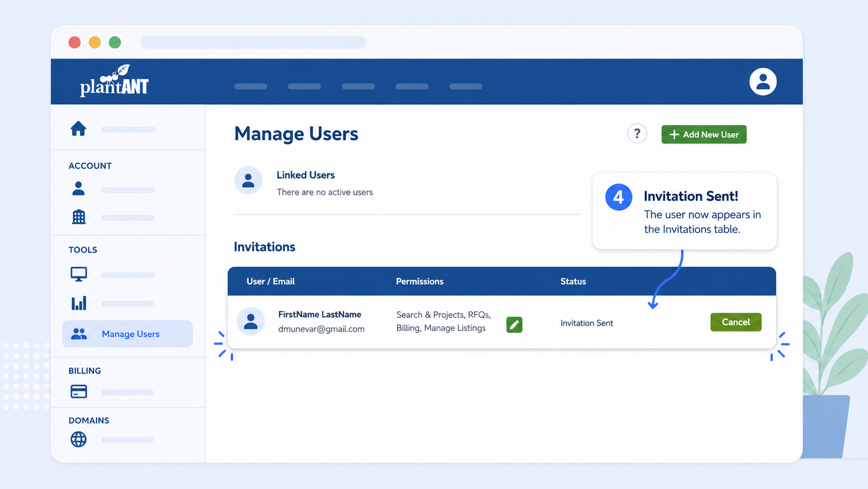The height and width of the screenshot is (489, 868).
Task: Click the first top navigation placeholder item
Action: tap(251, 86)
